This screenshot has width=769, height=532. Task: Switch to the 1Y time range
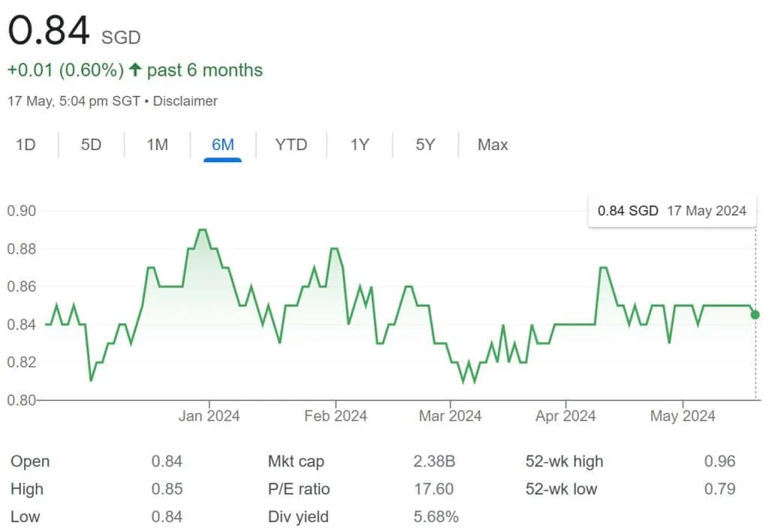click(x=358, y=145)
